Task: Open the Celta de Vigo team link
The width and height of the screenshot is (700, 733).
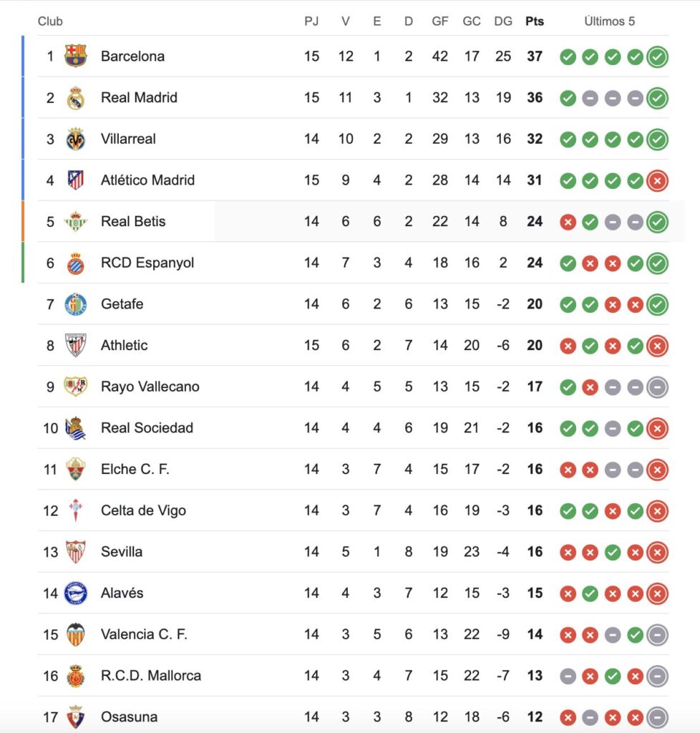Action: [x=143, y=510]
